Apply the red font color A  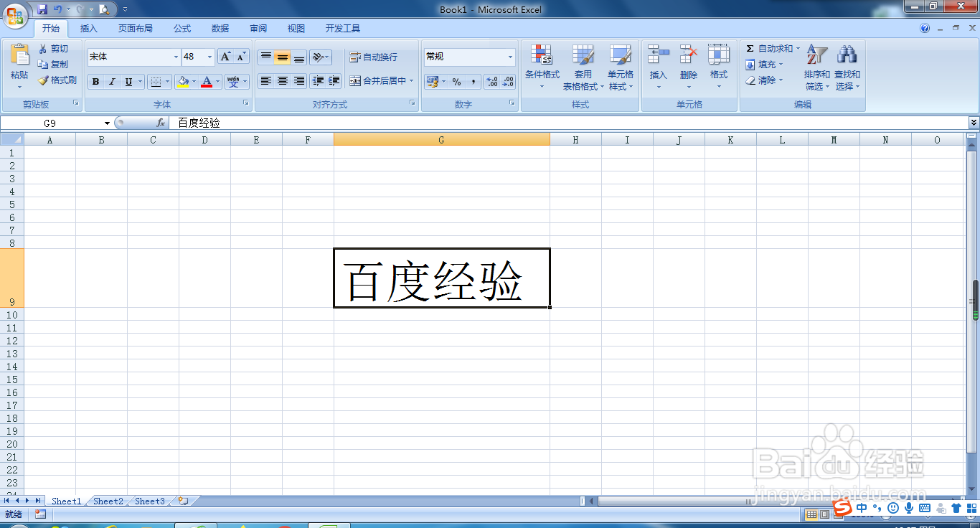pos(207,82)
